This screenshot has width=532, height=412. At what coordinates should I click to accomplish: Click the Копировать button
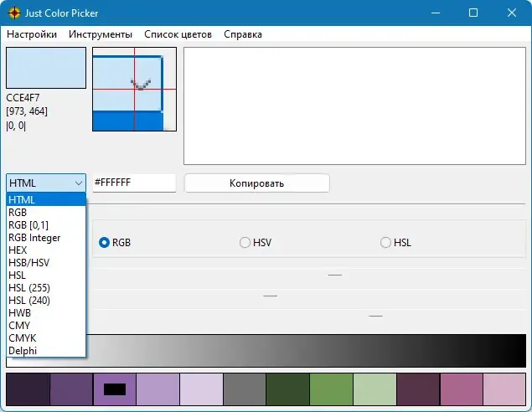pyautogui.click(x=257, y=183)
